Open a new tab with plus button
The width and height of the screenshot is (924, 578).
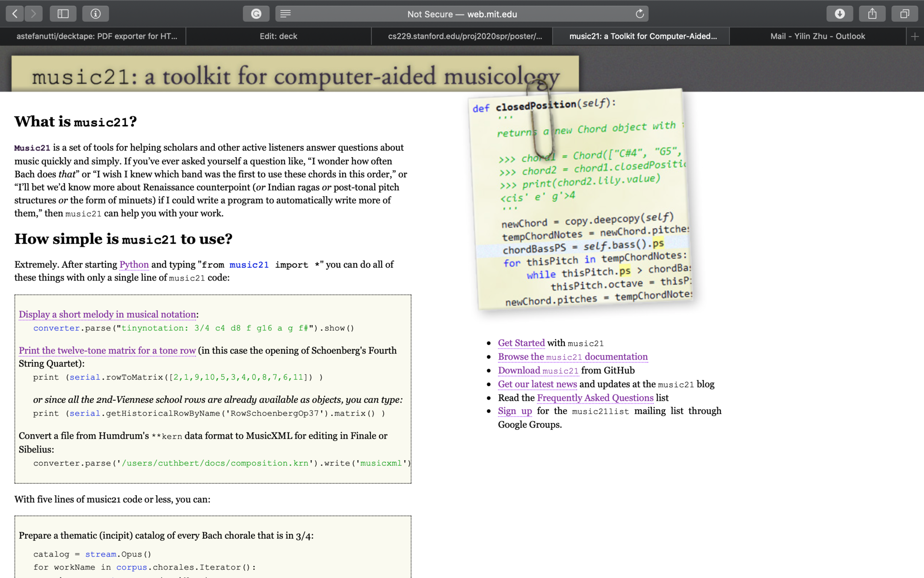click(915, 36)
